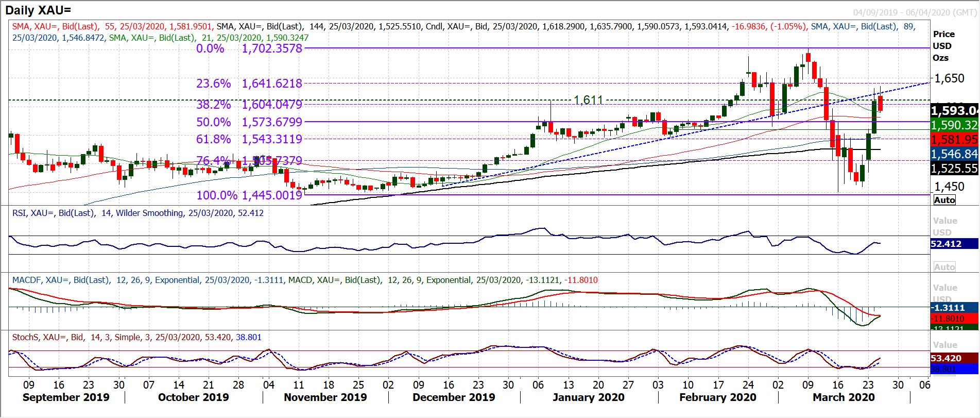
Task: Click the StochS indicator legend text
Action: tap(136, 337)
